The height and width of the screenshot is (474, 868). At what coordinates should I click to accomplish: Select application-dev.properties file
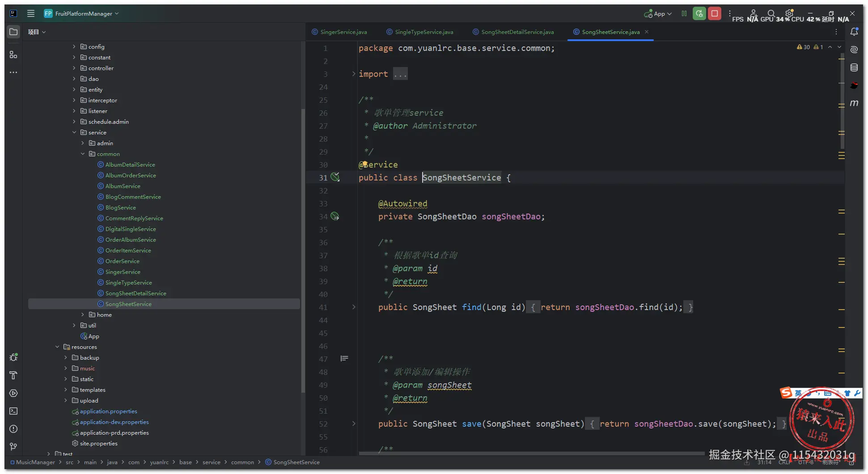(114, 422)
